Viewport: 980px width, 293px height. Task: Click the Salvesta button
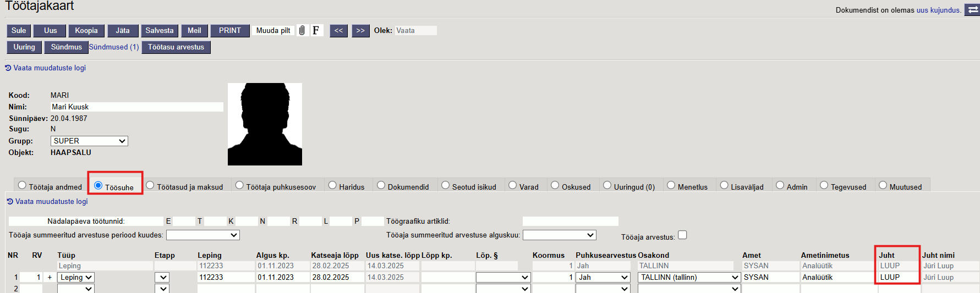coord(160,31)
